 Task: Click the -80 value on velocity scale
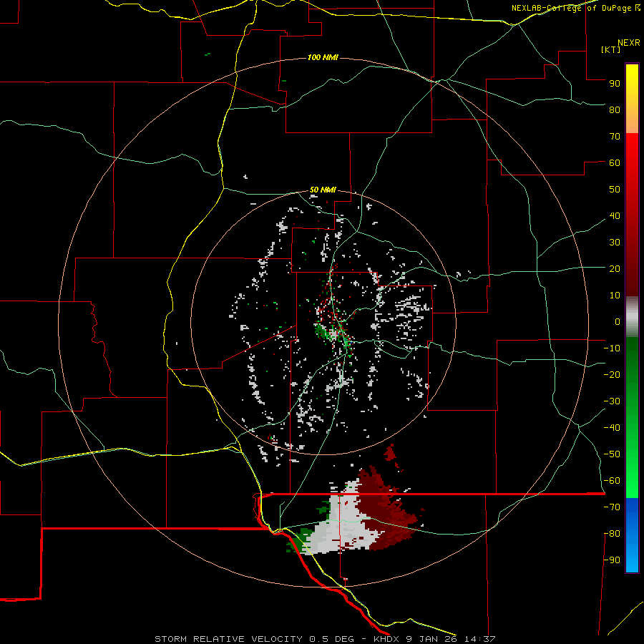612,534
